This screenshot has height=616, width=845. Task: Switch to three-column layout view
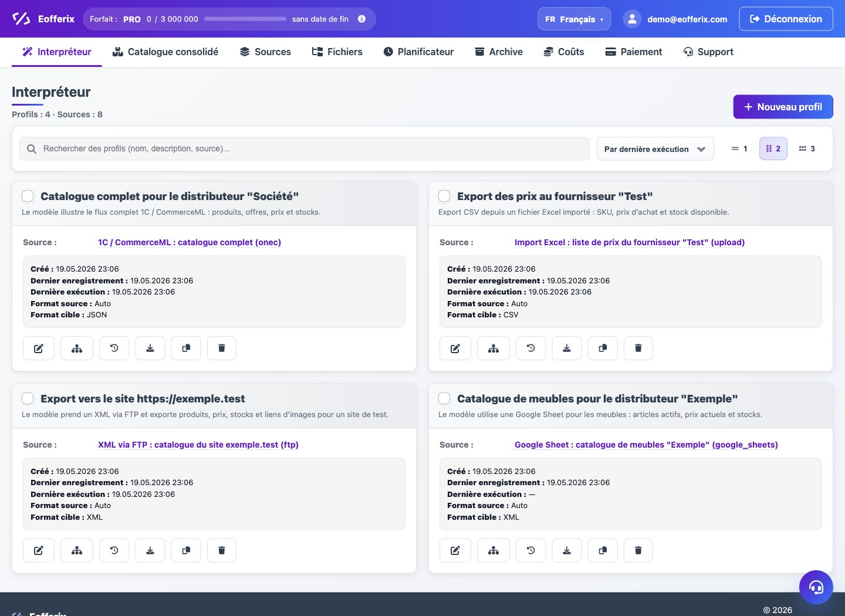[807, 148]
